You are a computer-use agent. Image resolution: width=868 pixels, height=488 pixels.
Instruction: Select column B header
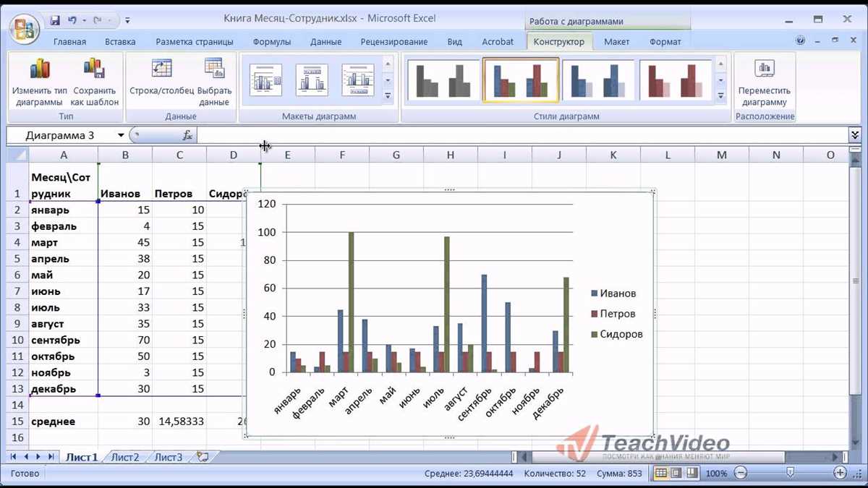click(125, 155)
